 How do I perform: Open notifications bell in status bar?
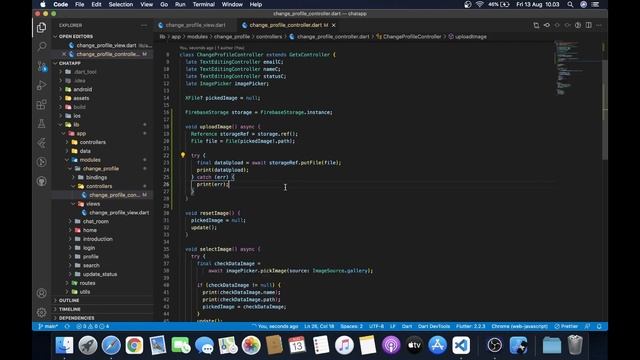[x=599, y=327]
